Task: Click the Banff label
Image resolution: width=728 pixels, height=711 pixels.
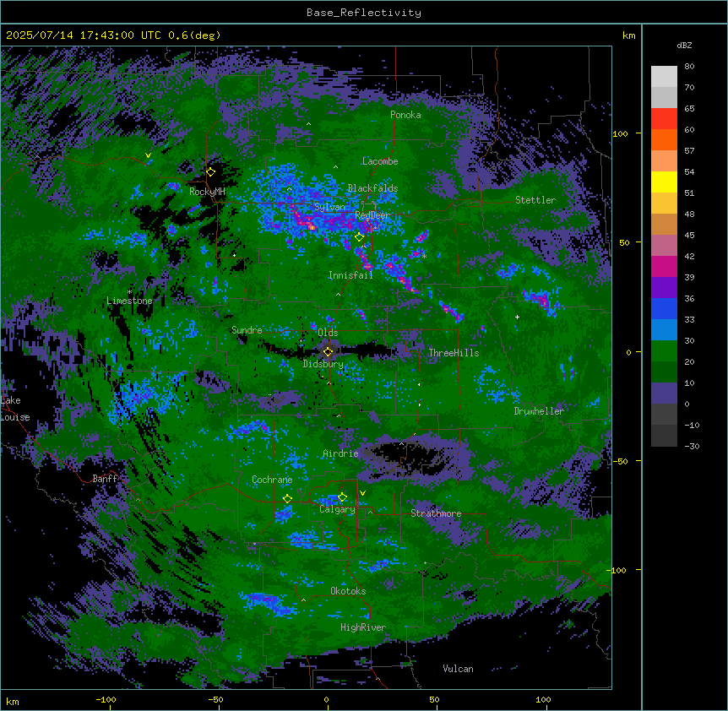Action: [105, 479]
